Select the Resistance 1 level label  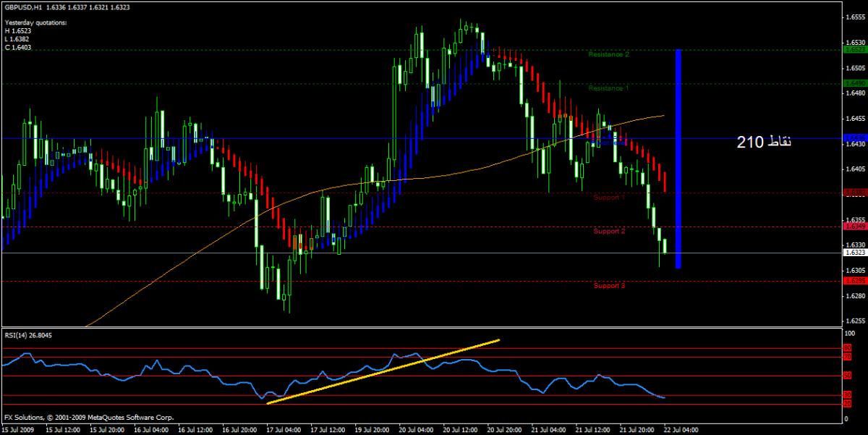(608, 88)
